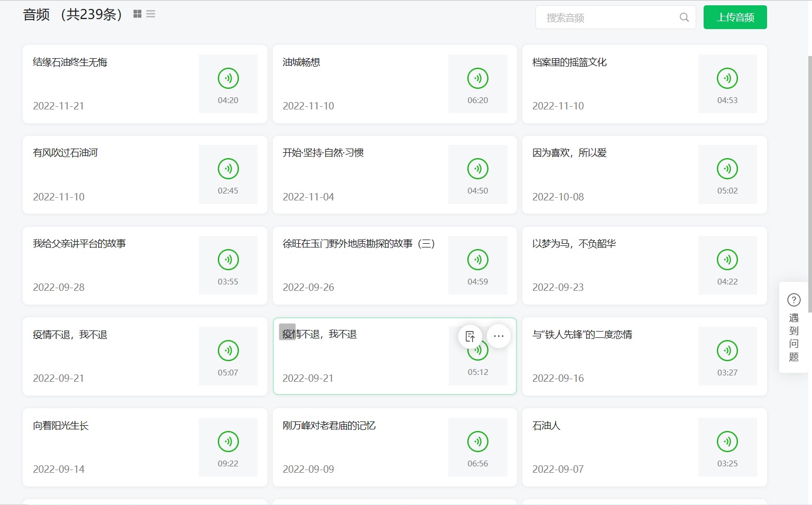Image resolution: width=812 pixels, height=505 pixels.
Task: Play audio 开始·坚持·自然·习惯
Action: (478, 169)
